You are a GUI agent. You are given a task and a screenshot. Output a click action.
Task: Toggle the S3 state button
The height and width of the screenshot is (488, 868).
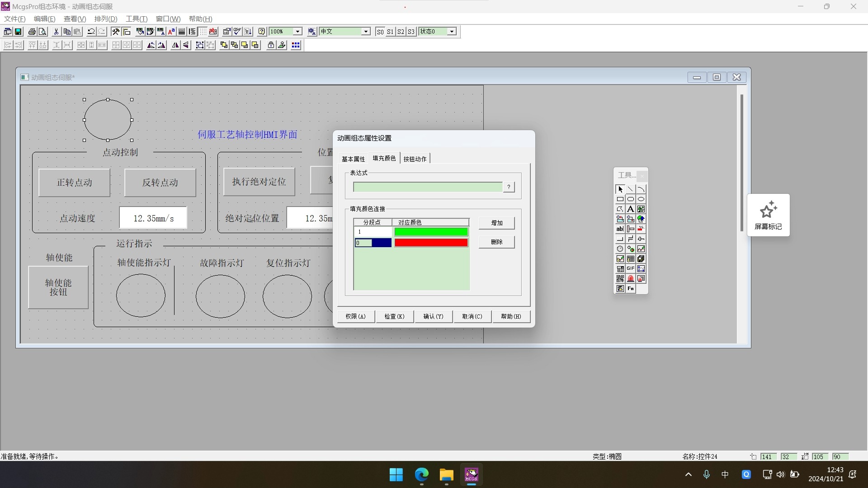point(411,32)
